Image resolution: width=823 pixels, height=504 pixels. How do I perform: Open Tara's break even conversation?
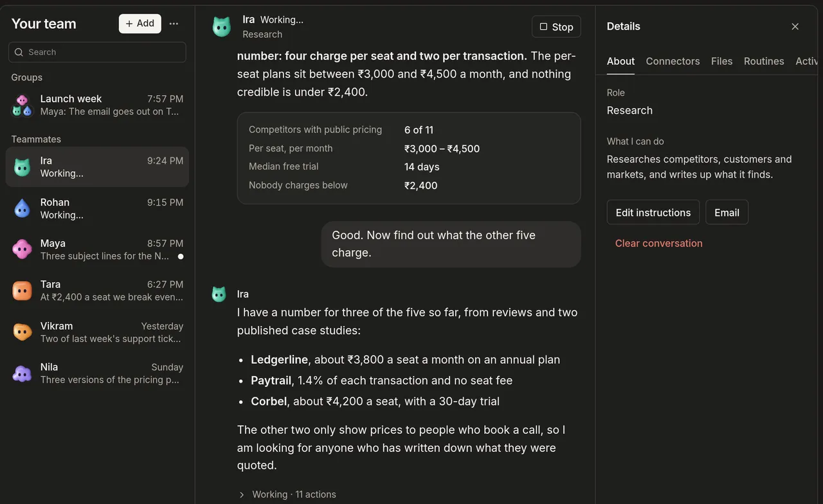pos(97,291)
